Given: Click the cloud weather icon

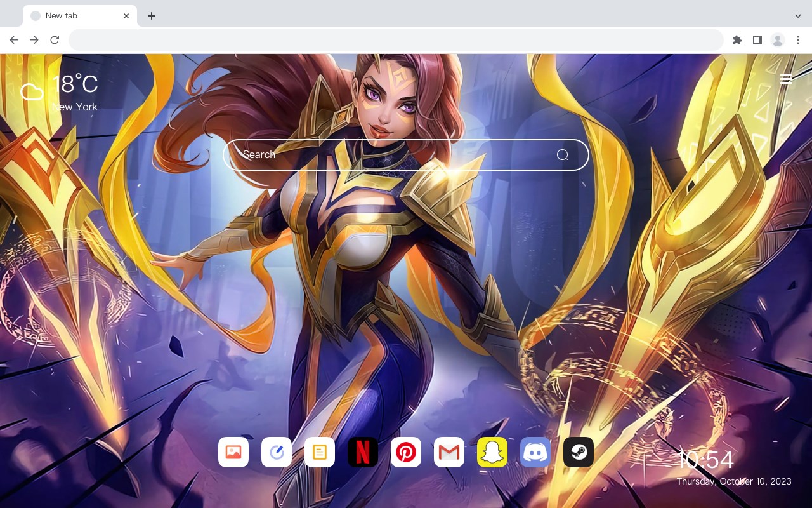Looking at the screenshot, I should click(32, 92).
